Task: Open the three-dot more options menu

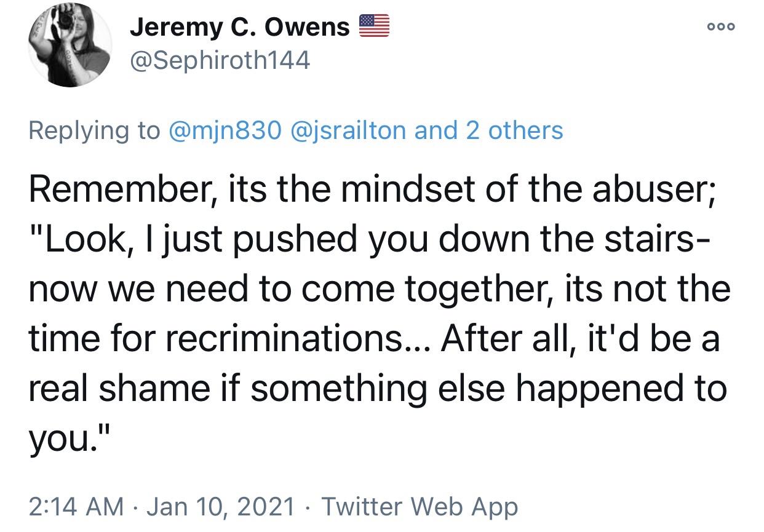Action: 721,27
